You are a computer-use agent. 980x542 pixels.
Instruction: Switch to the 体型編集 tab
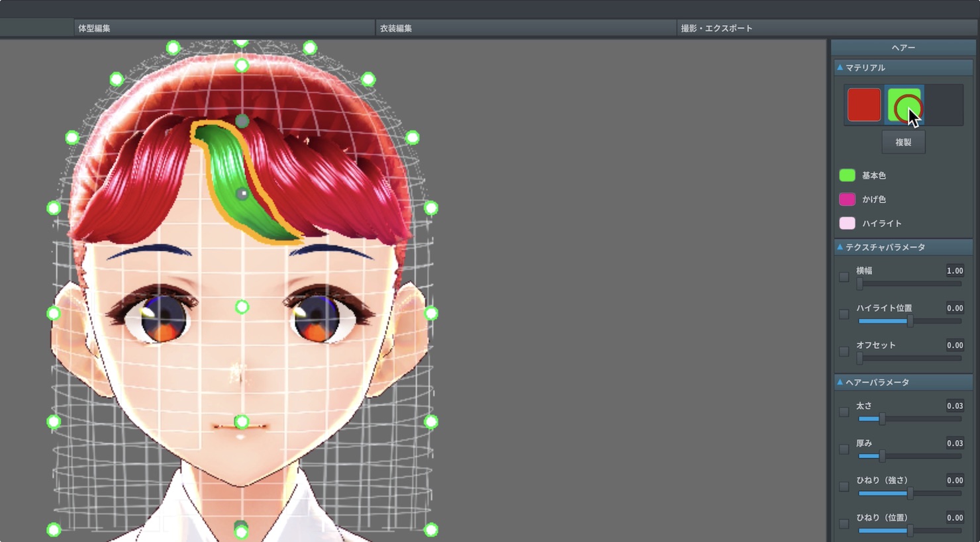point(224,28)
